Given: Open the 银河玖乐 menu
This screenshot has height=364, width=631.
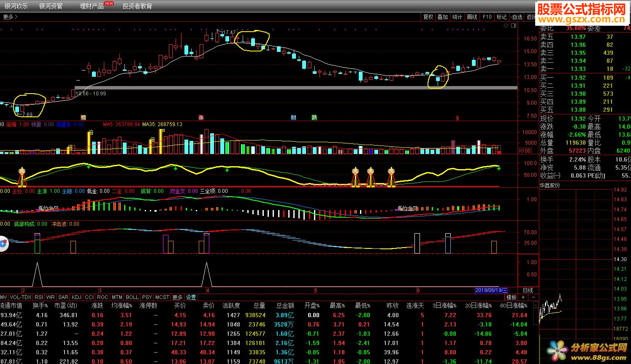Looking at the screenshot, I should point(16,6).
